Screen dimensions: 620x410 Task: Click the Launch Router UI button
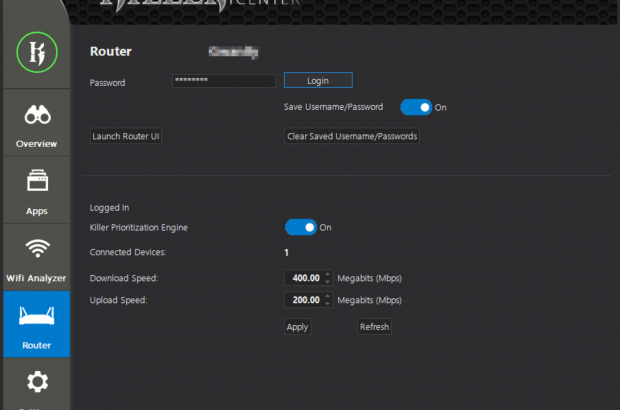126,136
